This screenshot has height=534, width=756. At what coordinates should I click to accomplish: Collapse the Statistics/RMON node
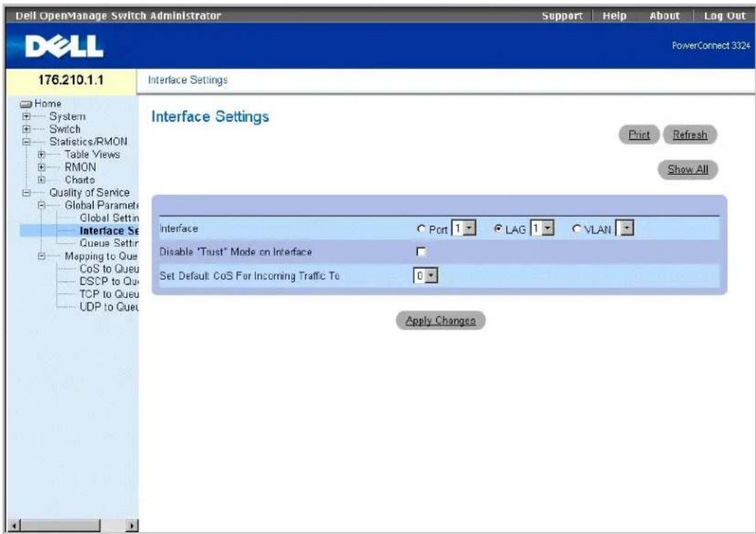point(27,141)
